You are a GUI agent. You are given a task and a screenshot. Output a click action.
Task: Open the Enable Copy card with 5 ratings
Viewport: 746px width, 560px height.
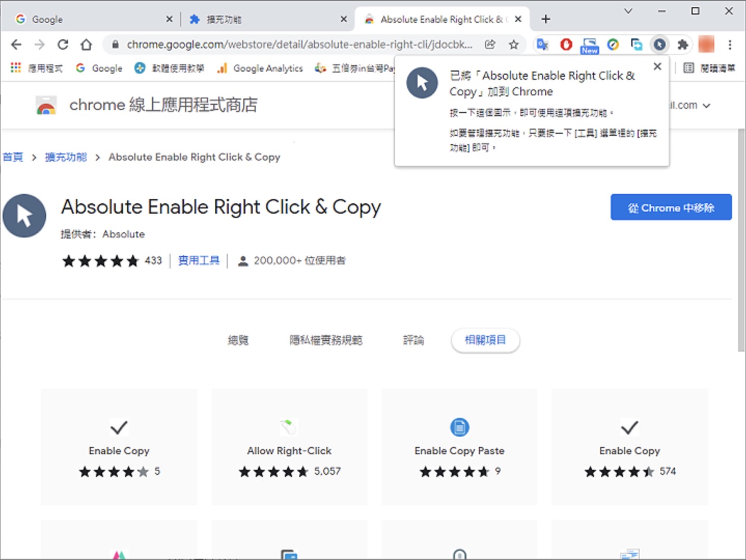[119, 447]
